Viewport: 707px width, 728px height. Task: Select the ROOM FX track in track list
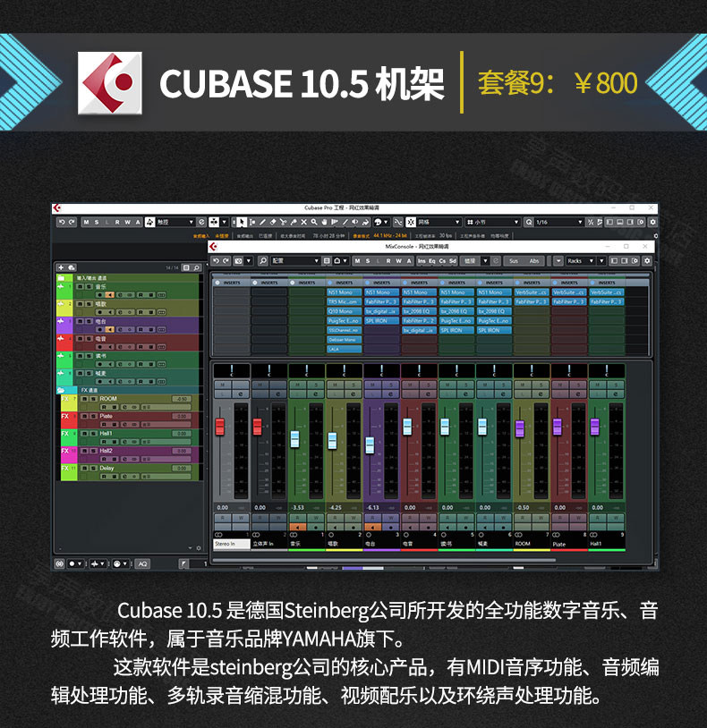tap(130, 402)
